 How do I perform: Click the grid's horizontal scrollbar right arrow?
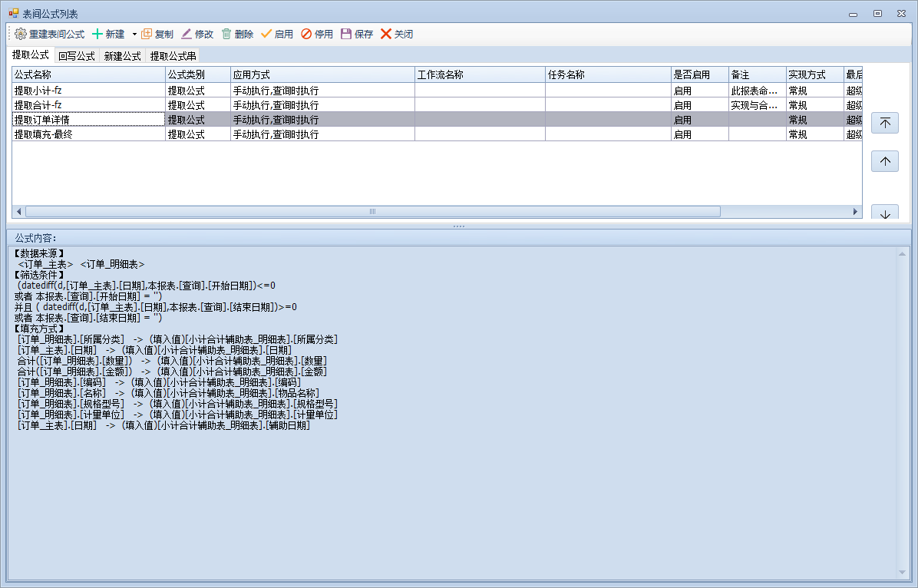coord(857,212)
